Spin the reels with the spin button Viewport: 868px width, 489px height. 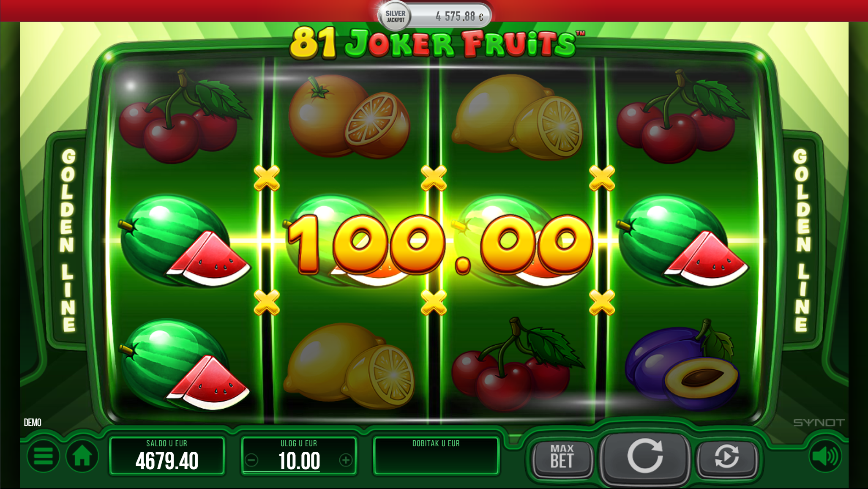click(645, 458)
